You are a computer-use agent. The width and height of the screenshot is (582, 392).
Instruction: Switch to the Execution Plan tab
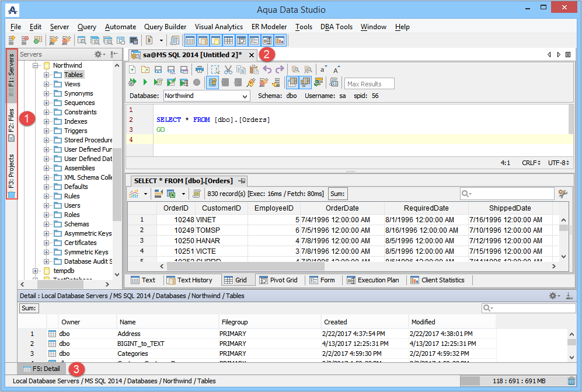click(x=372, y=280)
